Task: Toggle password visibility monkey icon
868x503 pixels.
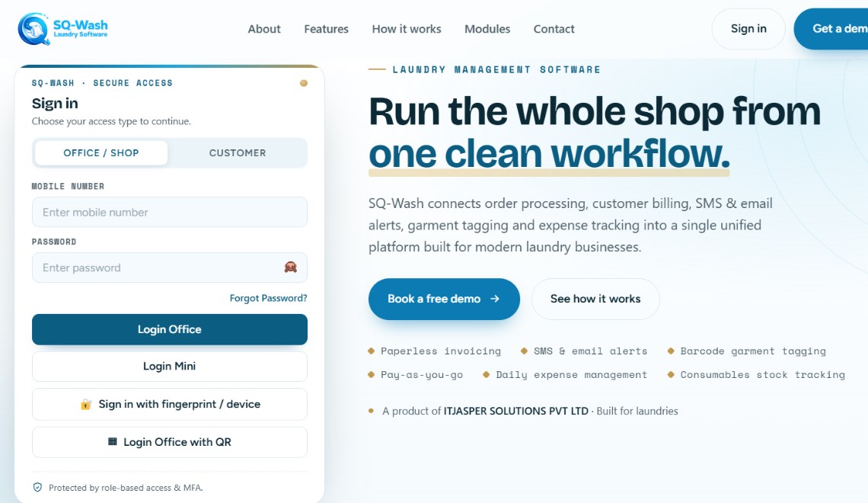Action: click(x=291, y=268)
